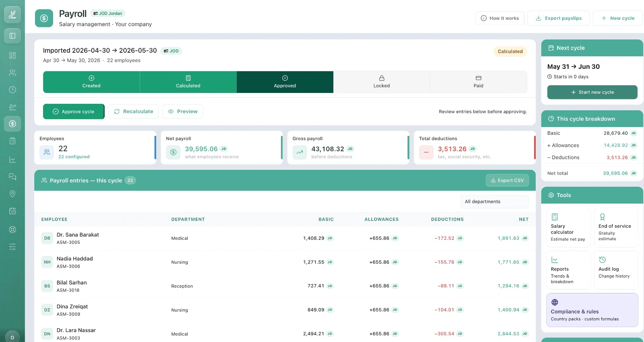Open the calendar clock schedule icon in sidebar
This screenshot has height=342, width=644.
pos(12,211)
